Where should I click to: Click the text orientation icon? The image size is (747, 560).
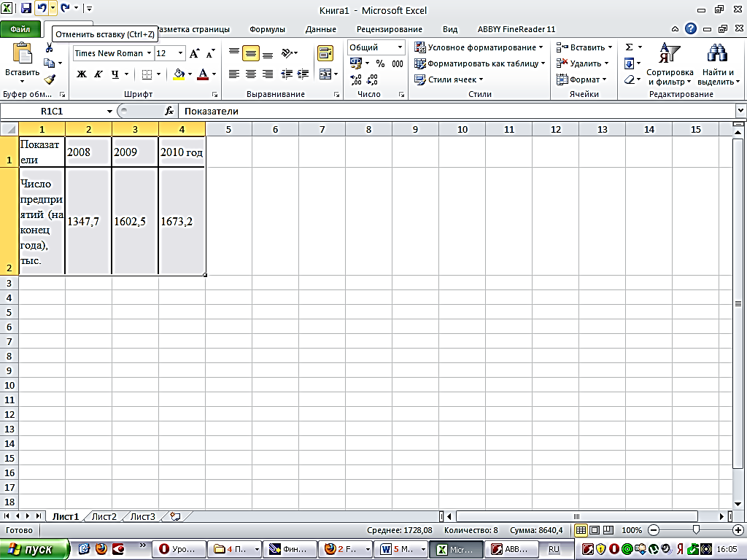(287, 52)
